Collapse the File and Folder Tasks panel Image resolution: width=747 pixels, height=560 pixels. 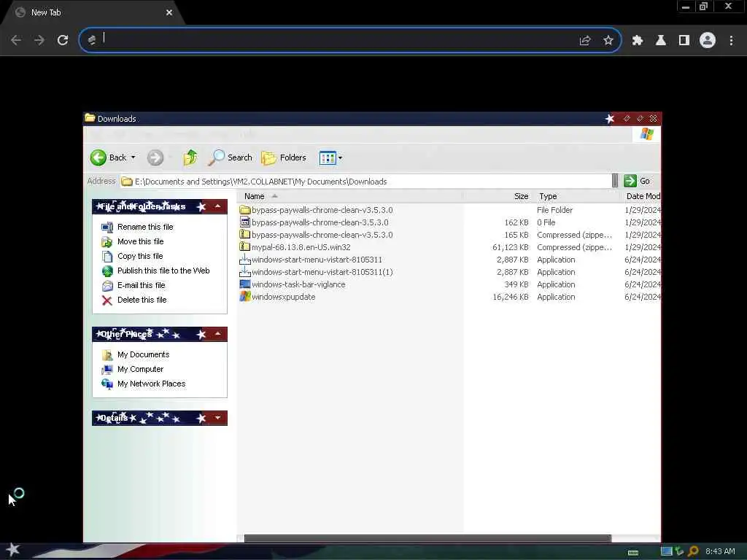(x=217, y=206)
